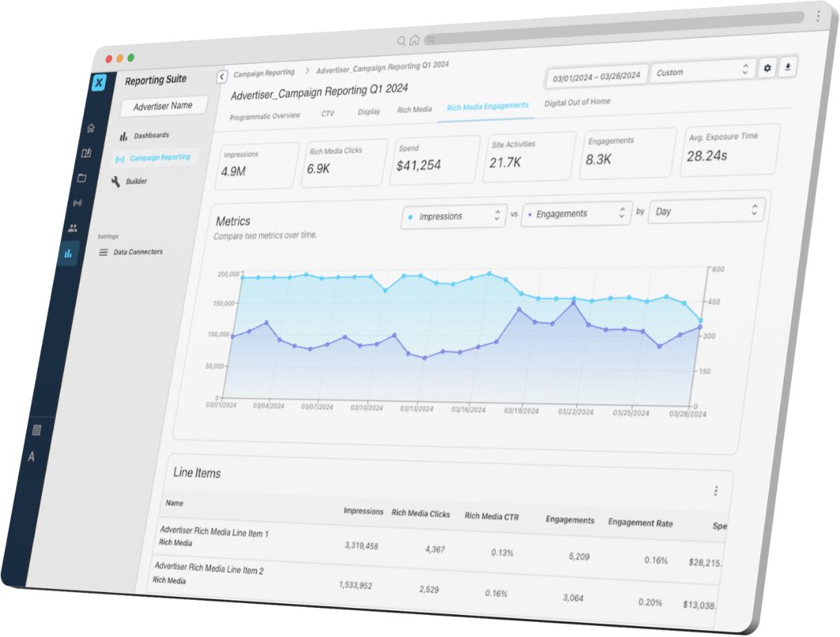Open the folder icon in the left rail
The width and height of the screenshot is (840, 637).
[82, 178]
